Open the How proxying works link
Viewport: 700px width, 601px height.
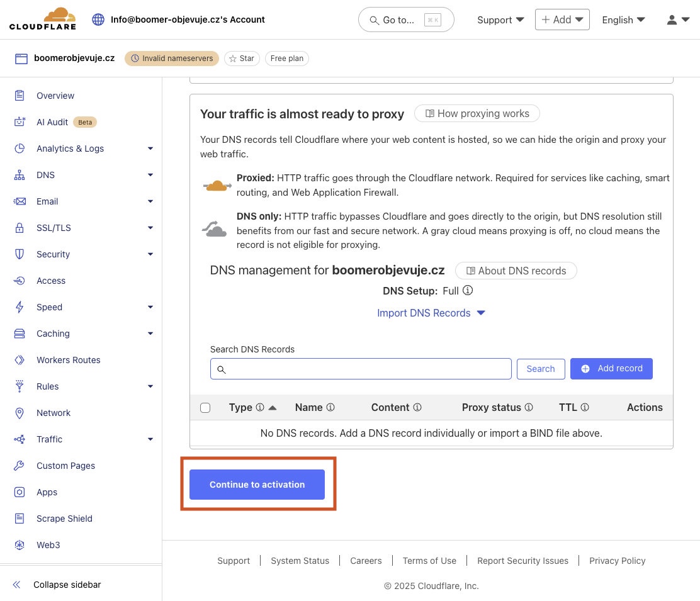pyautogui.click(x=477, y=113)
